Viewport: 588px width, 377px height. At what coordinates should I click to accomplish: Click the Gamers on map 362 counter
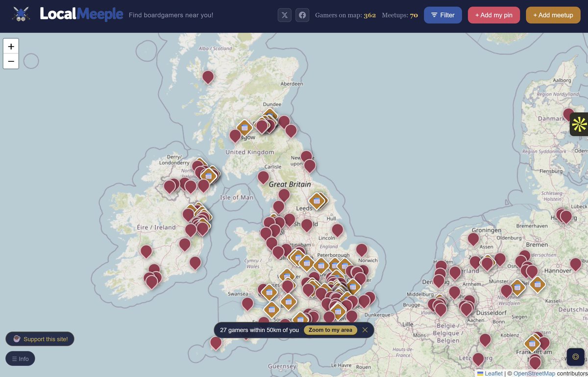coord(345,15)
